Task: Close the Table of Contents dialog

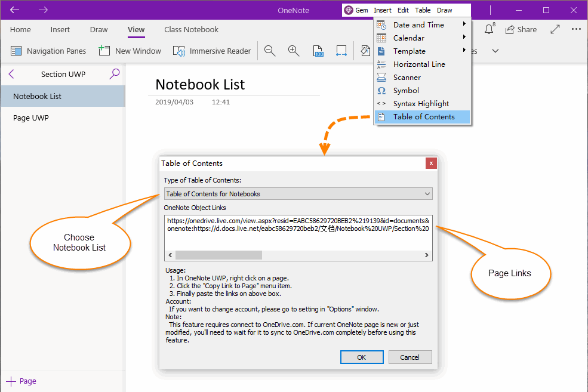Action: coord(431,163)
